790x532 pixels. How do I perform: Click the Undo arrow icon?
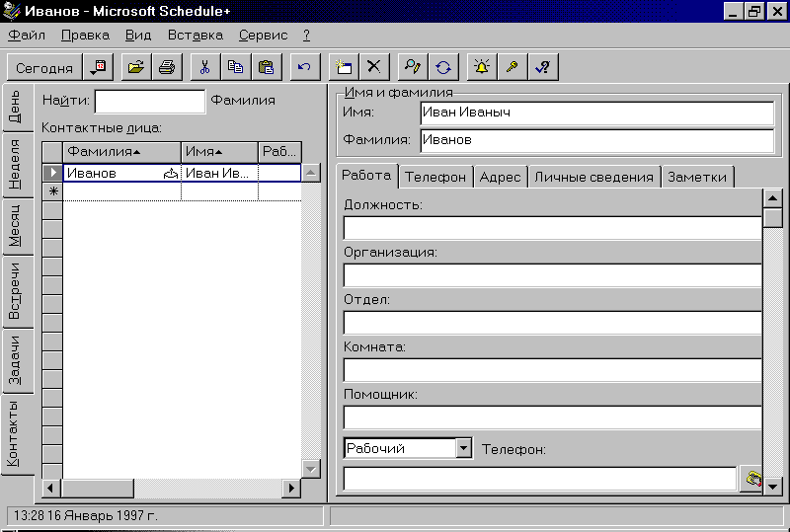point(305,67)
